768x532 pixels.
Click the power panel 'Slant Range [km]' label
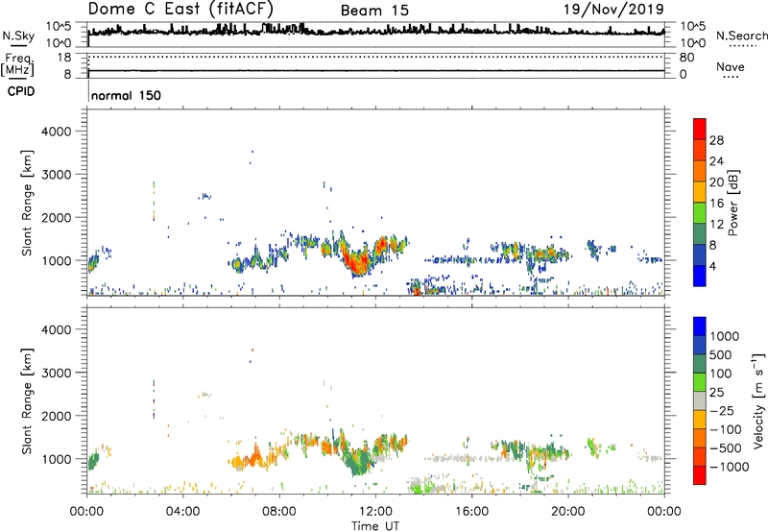tap(27, 203)
